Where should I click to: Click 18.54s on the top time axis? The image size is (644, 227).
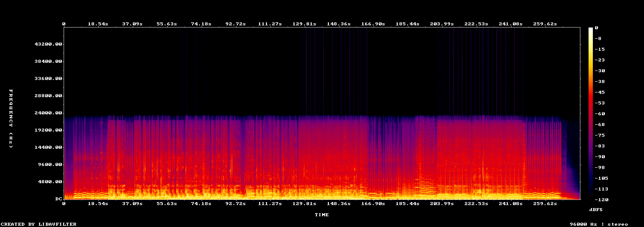[98, 24]
